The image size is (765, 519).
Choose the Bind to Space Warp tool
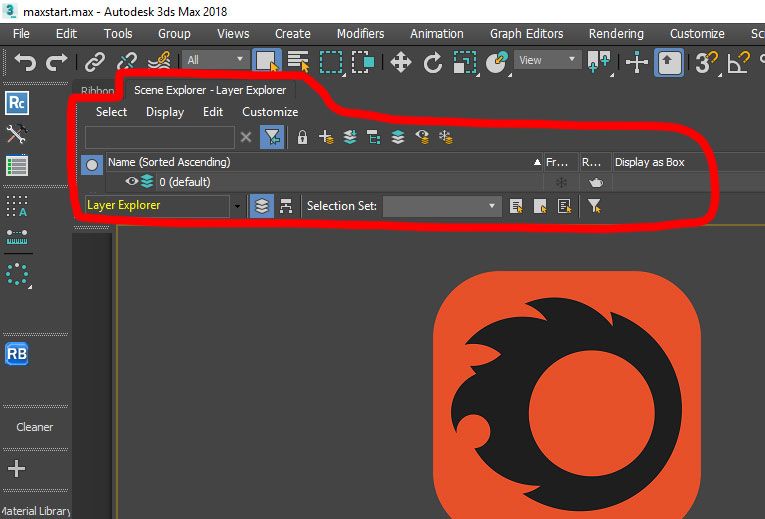click(x=159, y=62)
